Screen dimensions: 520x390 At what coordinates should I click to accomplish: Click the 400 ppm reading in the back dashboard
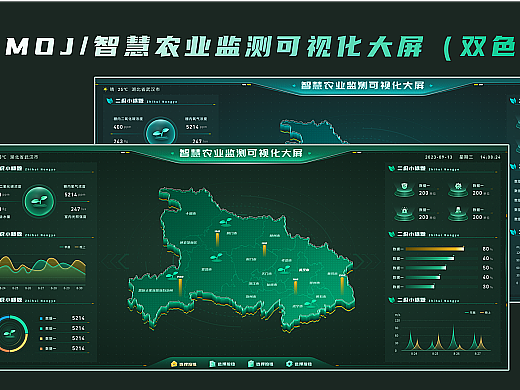122,127
